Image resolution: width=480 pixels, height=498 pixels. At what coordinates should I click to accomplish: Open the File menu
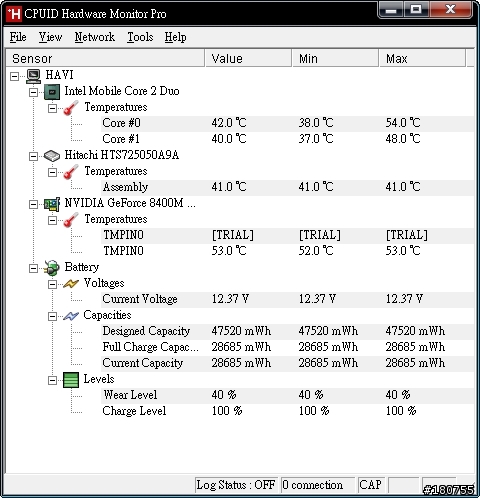[18, 37]
